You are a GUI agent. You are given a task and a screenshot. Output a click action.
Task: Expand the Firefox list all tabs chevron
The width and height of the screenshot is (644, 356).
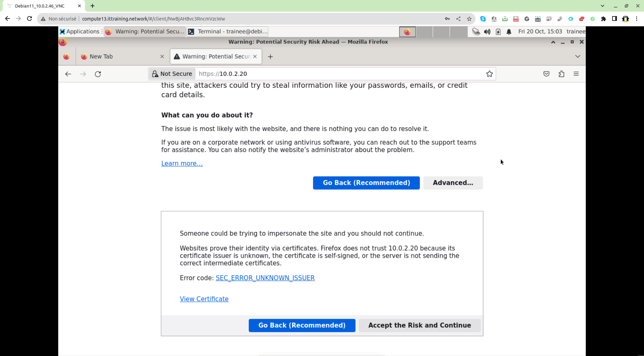pos(578,56)
